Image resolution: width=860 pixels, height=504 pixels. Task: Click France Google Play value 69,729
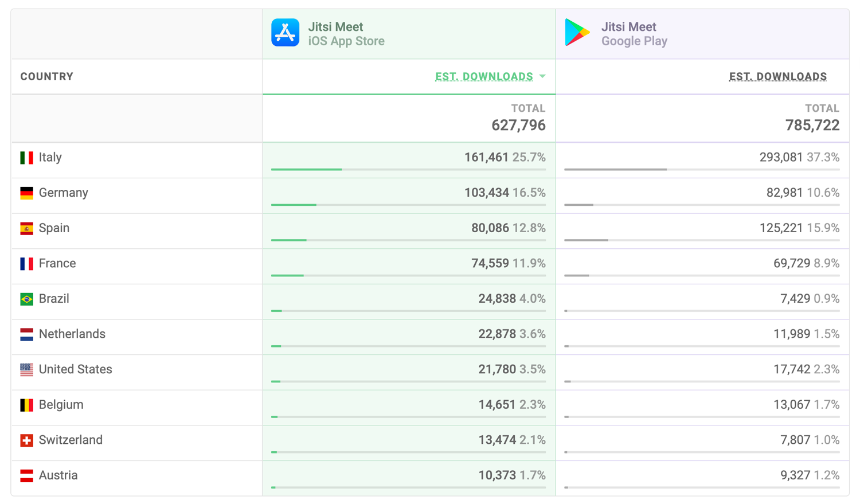point(792,263)
